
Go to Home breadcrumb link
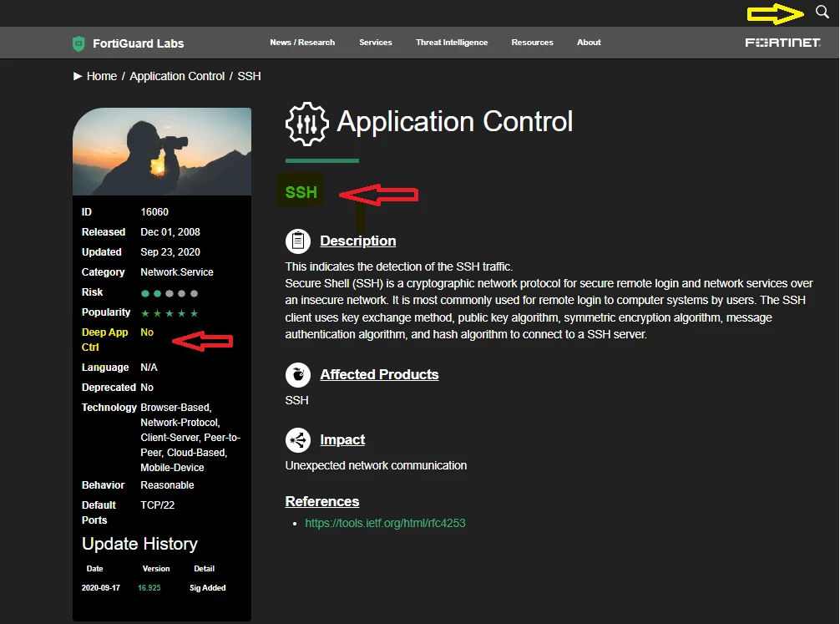pyautogui.click(x=102, y=76)
